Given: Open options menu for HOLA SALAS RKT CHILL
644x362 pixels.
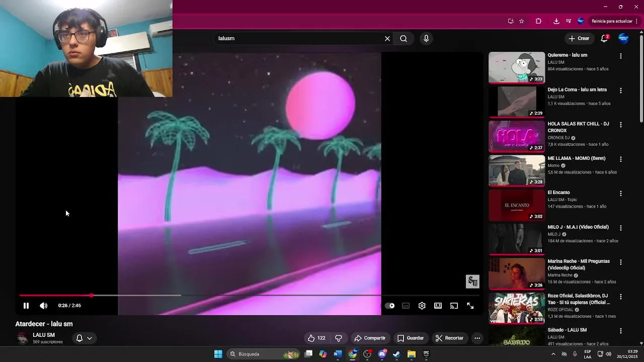Looking at the screenshot, I should [620, 125].
